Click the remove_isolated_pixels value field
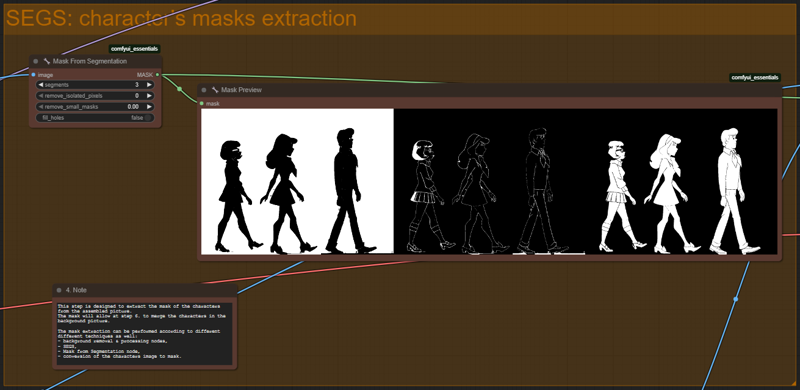 tap(95, 95)
